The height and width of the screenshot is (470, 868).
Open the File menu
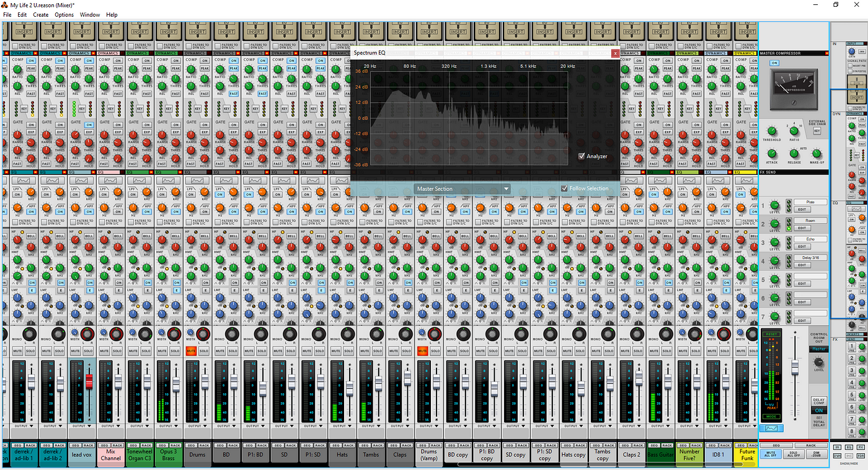click(x=7, y=14)
